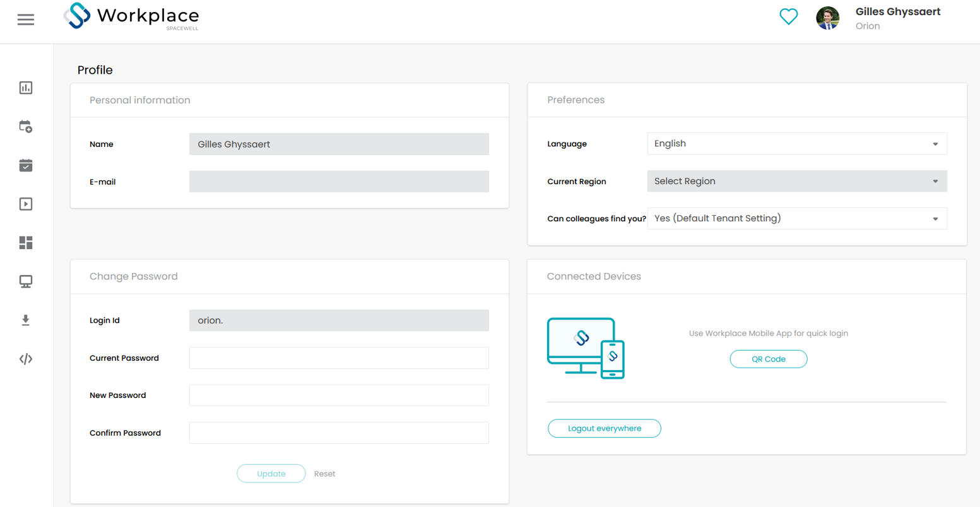Image resolution: width=980 pixels, height=507 pixels.
Task: Focus the Confirm Password field
Action: (x=339, y=433)
